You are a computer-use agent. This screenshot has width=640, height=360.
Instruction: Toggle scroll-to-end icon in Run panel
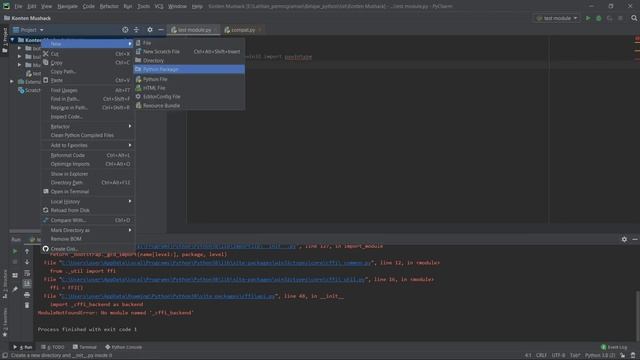(27, 283)
